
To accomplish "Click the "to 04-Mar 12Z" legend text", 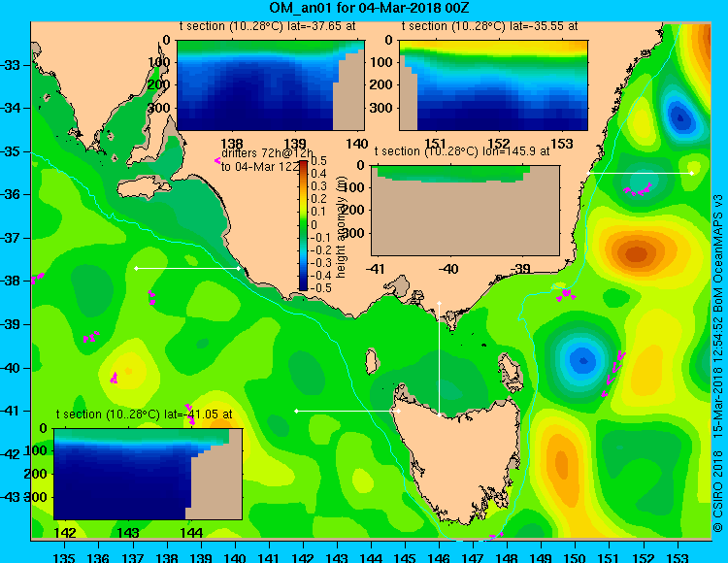I will [x=260, y=167].
